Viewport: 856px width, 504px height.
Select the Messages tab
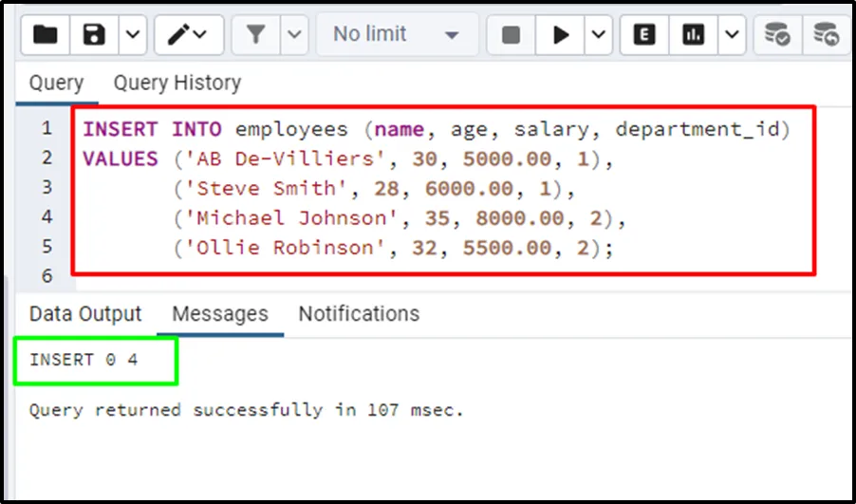(x=220, y=314)
